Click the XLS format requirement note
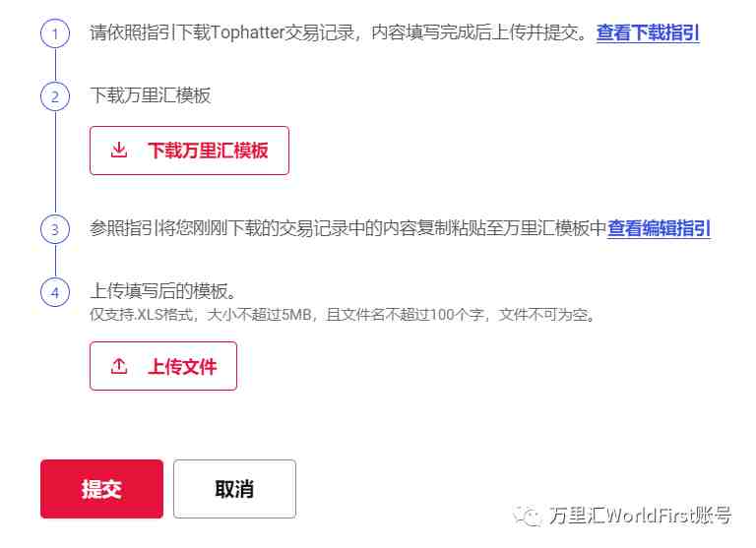 tap(343, 315)
